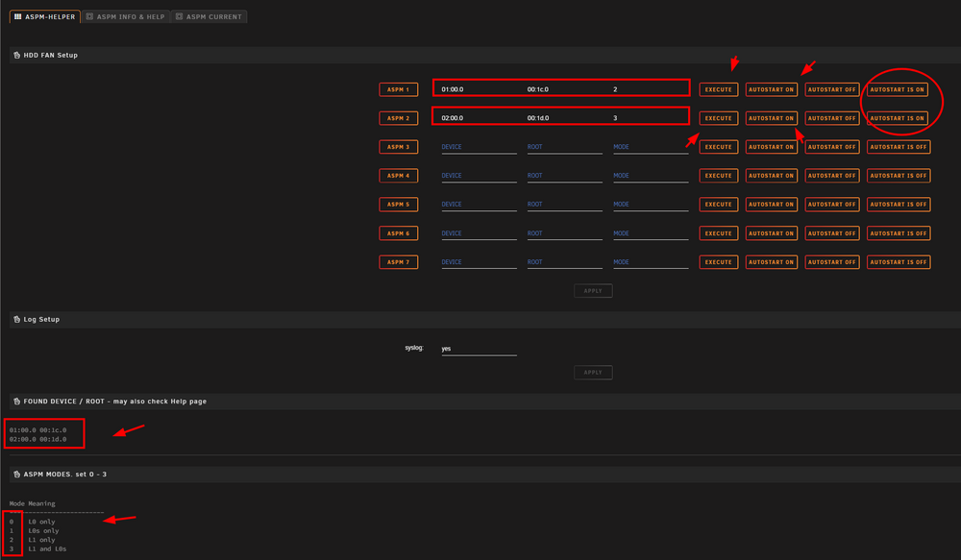Focus the DEVICE field in ASPM 4 row
Viewport: 961px width, 560px height.
coord(479,176)
